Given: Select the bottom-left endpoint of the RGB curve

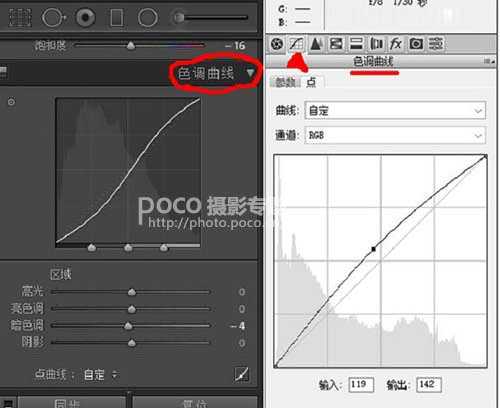Looking at the screenshot, I should [x=275, y=366].
